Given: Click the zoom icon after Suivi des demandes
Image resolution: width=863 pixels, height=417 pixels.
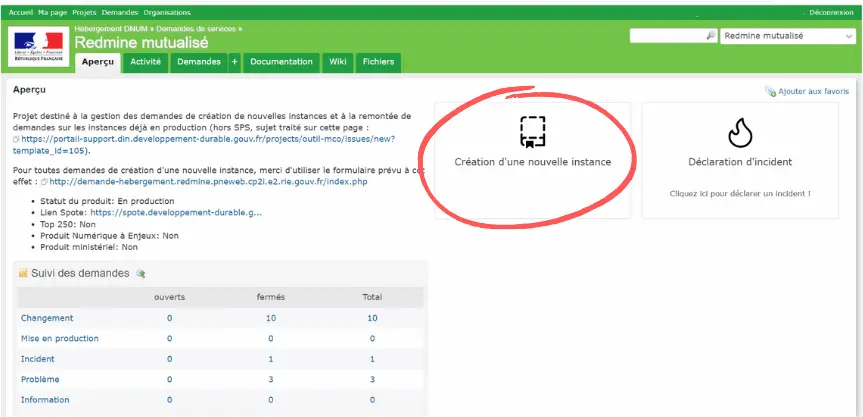Looking at the screenshot, I should point(140,273).
